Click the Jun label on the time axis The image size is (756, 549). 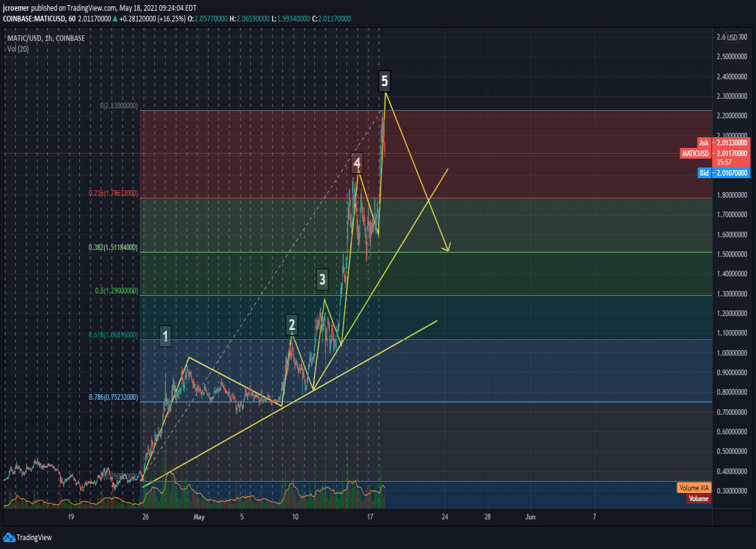(530, 517)
